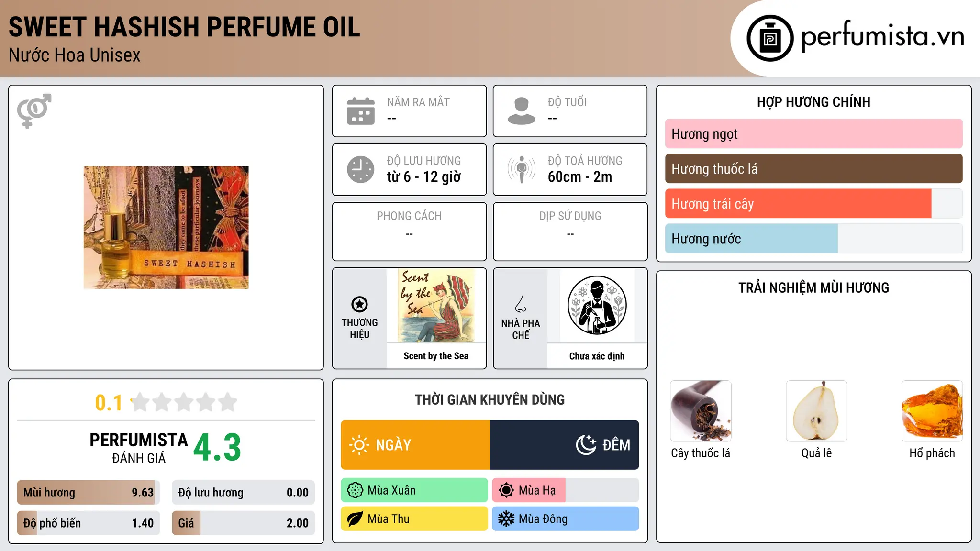Click the person silhouette age icon

[x=522, y=111]
